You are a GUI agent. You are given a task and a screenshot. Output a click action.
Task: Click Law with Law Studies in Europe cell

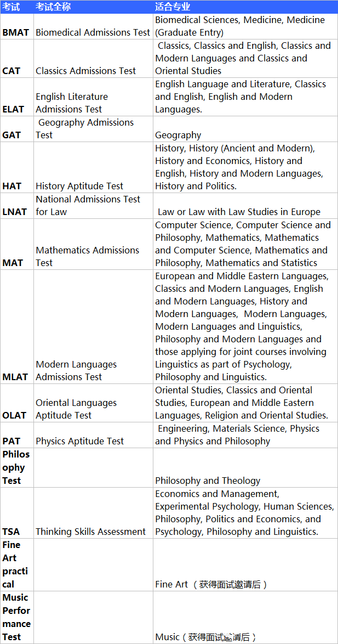coord(245,206)
